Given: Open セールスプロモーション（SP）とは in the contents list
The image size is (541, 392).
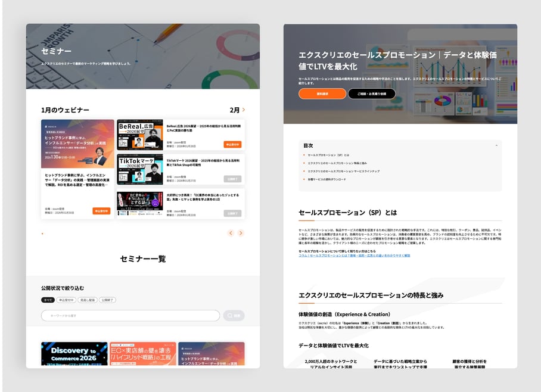Looking at the screenshot, I should click(328, 155).
